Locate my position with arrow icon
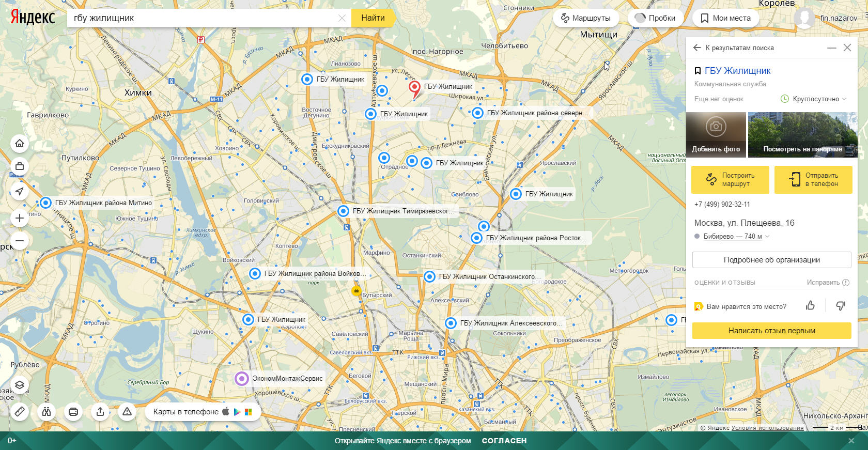The image size is (868, 450). [20, 192]
